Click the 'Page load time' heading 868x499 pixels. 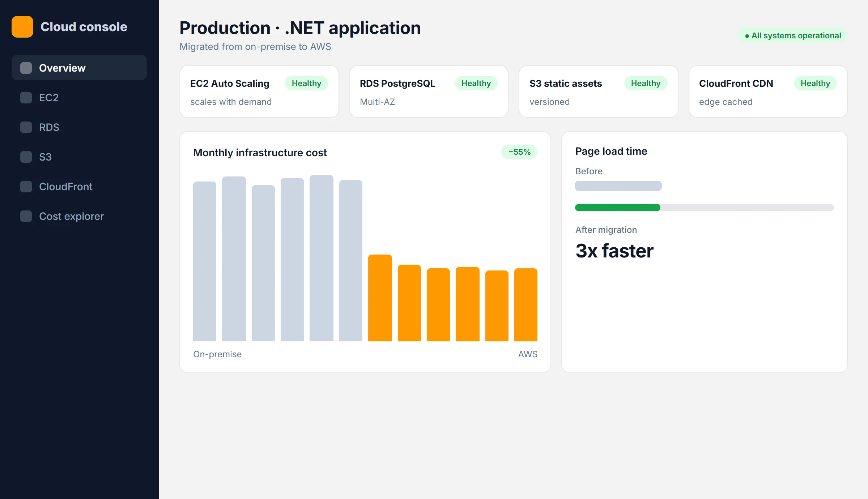click(x=611, y=151)
